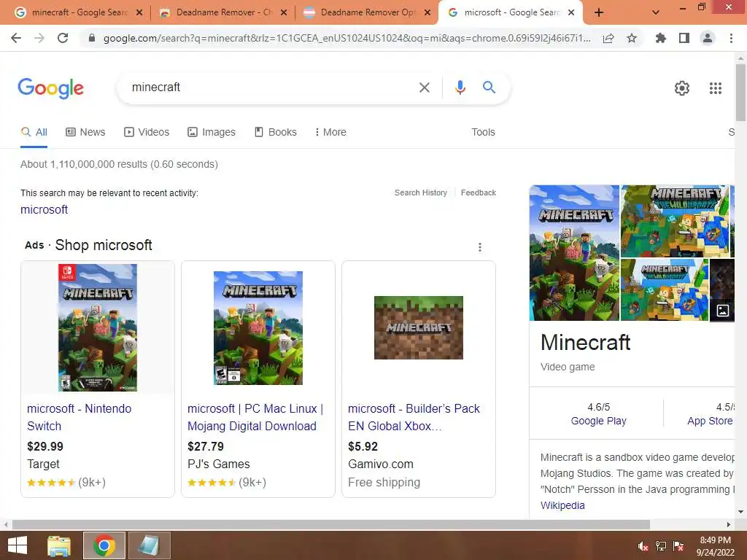Open the search Tools button
747x560 pixels.
point(483,133)
